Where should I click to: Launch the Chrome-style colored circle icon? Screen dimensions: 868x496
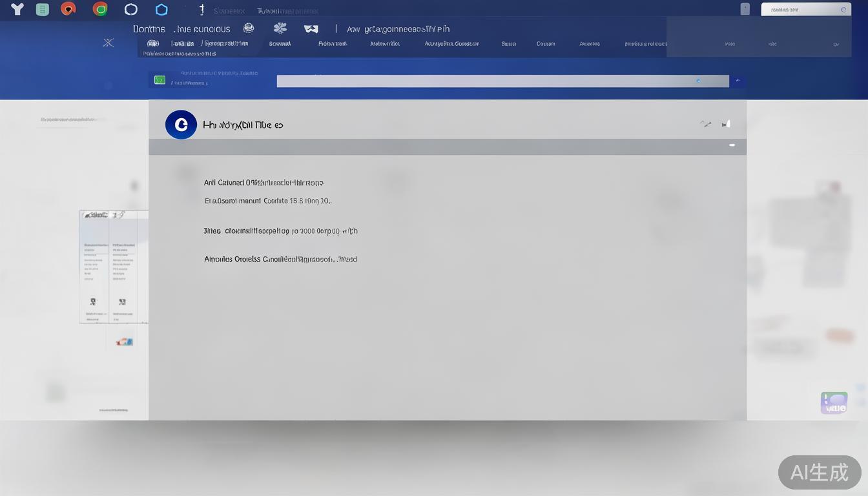99,9
